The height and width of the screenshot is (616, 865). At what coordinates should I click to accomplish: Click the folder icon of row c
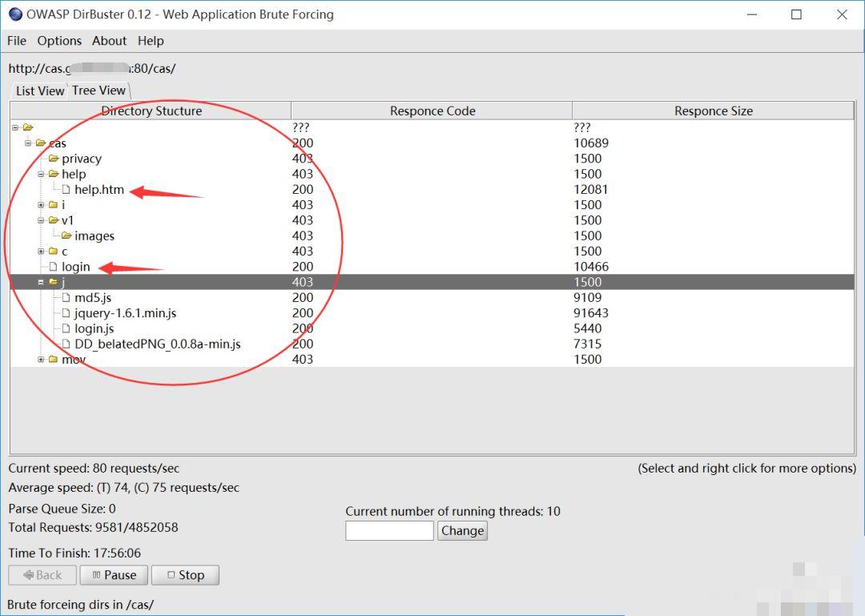[54, 252]
